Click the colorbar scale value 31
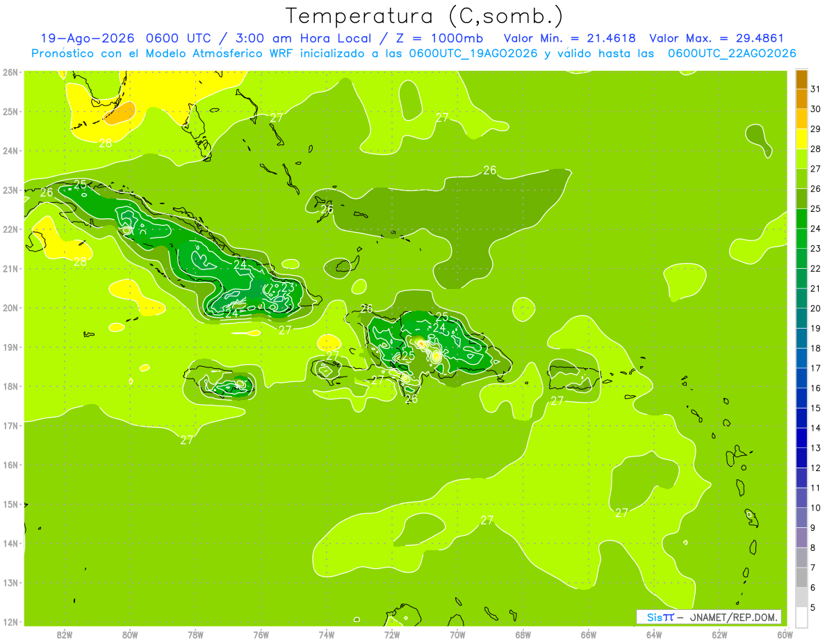Viewport: 834px width, 644px height. pyautogui.click(x=815, y=89)
